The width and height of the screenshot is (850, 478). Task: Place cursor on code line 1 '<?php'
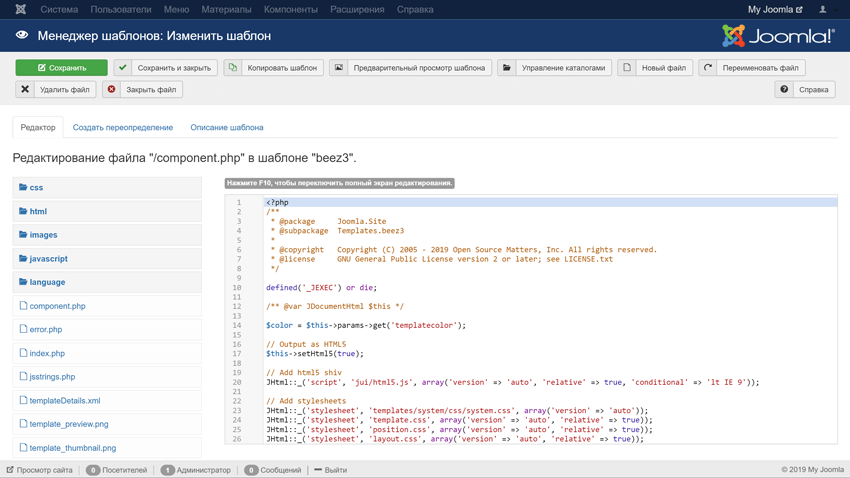[x=550, y=202]
